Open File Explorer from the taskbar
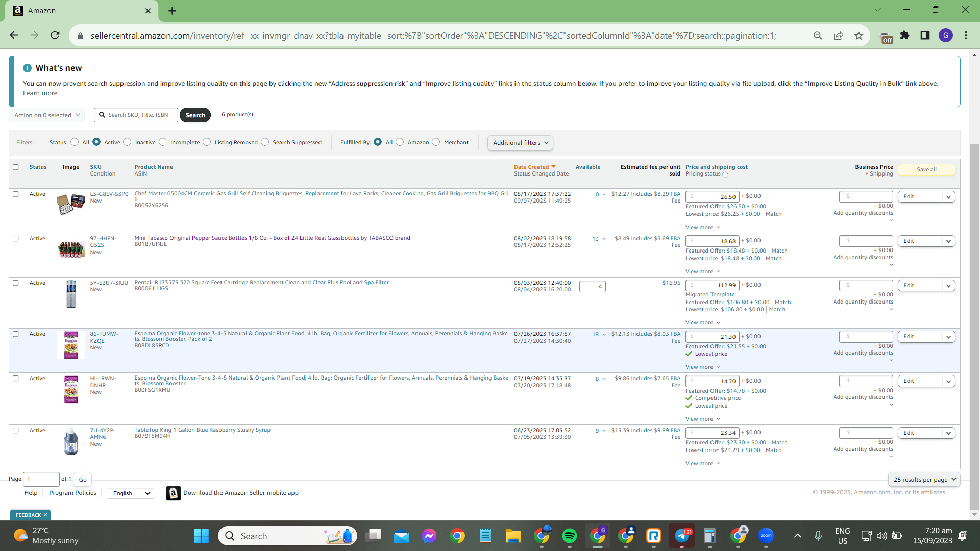980x551 pixels. click(x=513, y=536)
